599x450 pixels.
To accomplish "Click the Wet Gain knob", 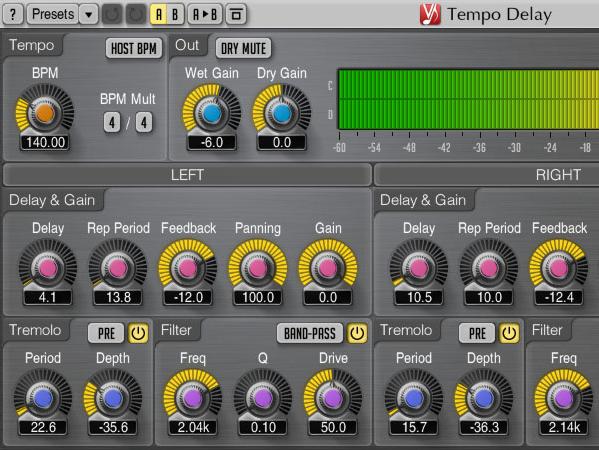I will coord(212,113).
